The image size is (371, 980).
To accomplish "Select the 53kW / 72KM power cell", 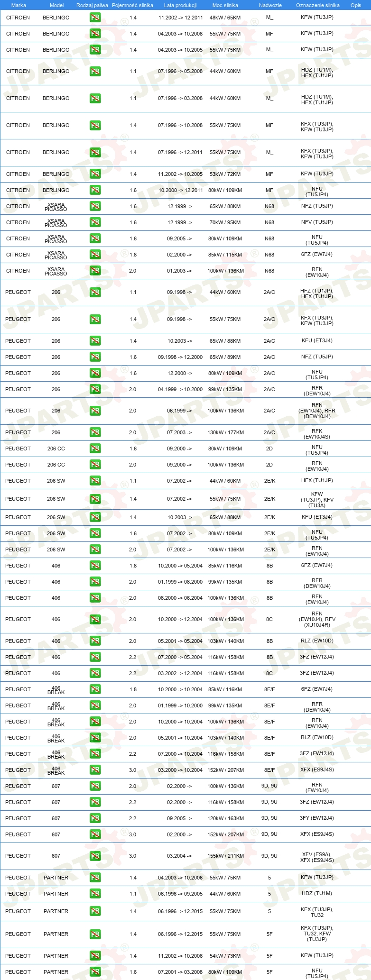I will [225, 174].
